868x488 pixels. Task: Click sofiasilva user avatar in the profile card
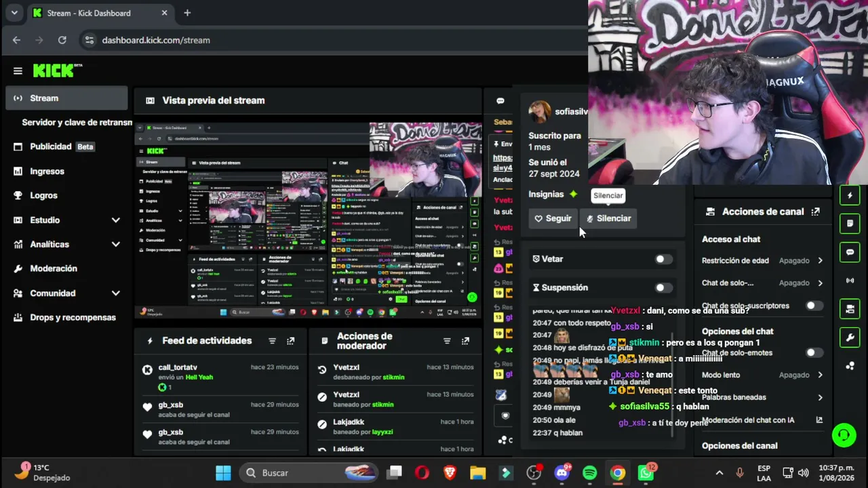tap(540, 111)
